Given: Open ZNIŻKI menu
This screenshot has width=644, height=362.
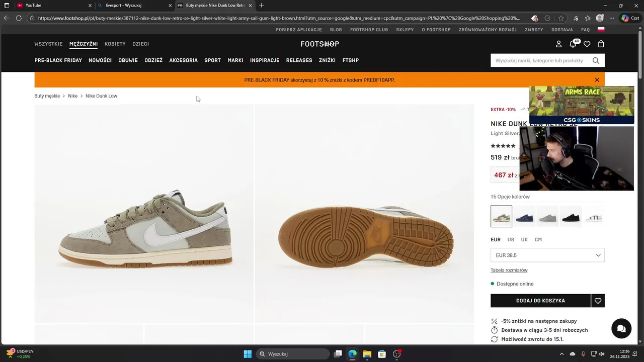Looking at the screenshot, I should pos(327,60).
